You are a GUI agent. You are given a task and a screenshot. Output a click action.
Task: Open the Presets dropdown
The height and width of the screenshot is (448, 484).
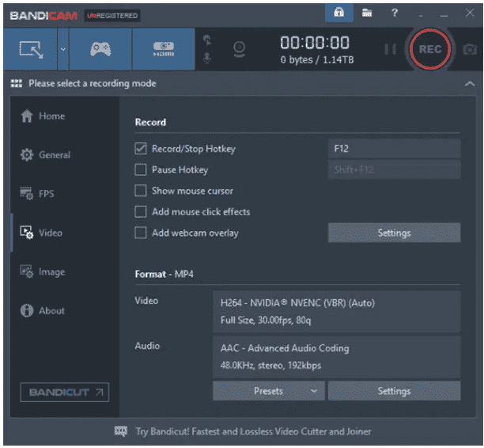(269, 391)
